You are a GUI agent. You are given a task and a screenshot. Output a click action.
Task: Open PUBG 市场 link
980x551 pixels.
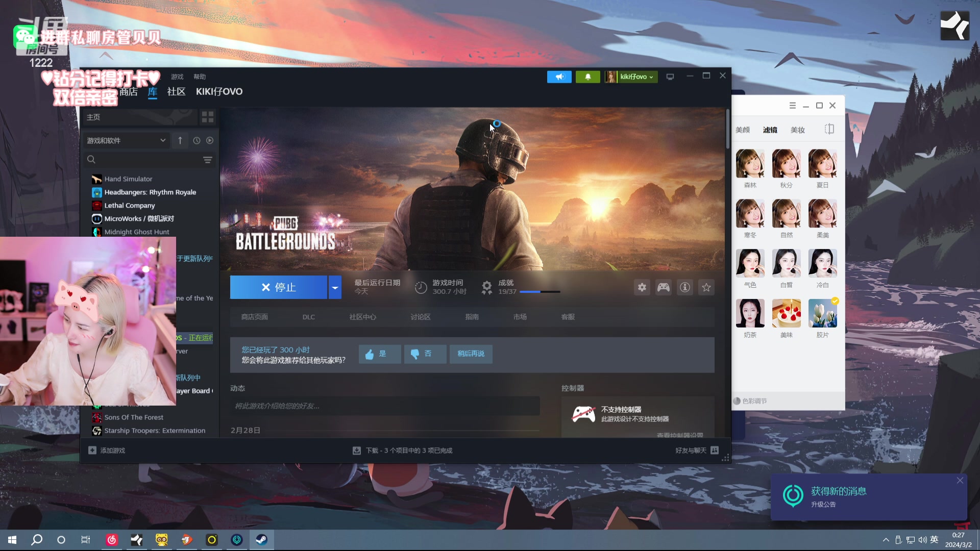pyautogui.click(x=520, y=317)
